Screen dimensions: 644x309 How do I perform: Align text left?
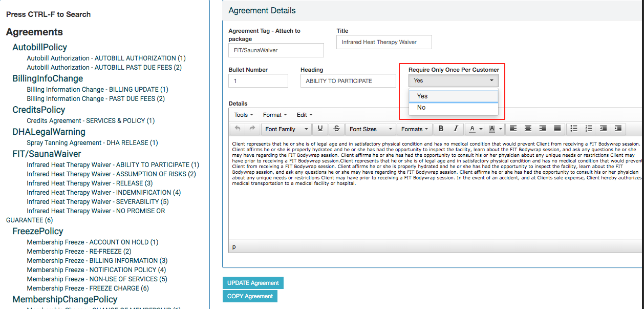(513, 129)
